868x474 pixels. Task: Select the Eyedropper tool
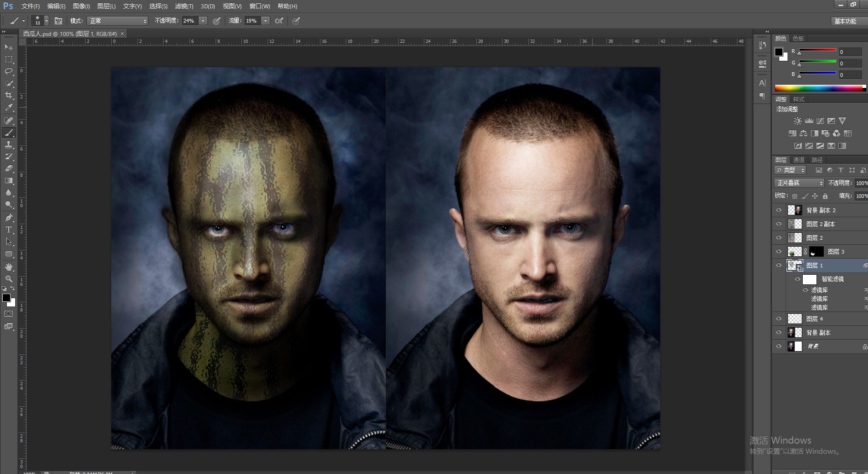pos(9,108)
